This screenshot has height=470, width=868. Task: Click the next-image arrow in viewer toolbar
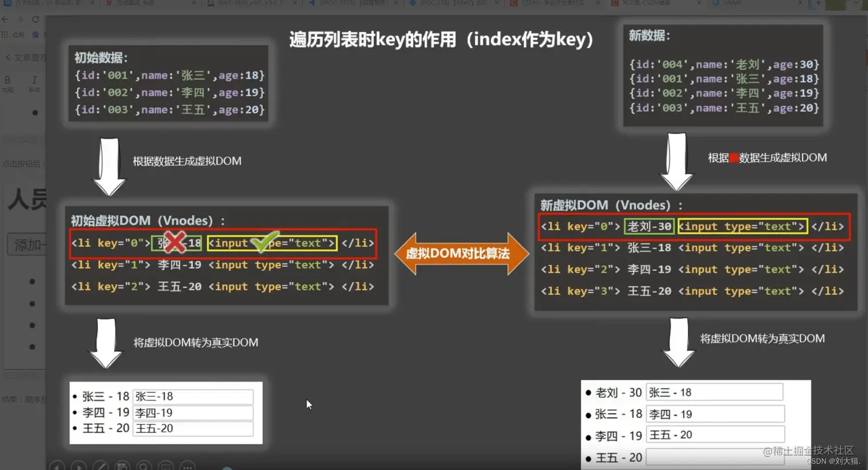click(79, 468)
